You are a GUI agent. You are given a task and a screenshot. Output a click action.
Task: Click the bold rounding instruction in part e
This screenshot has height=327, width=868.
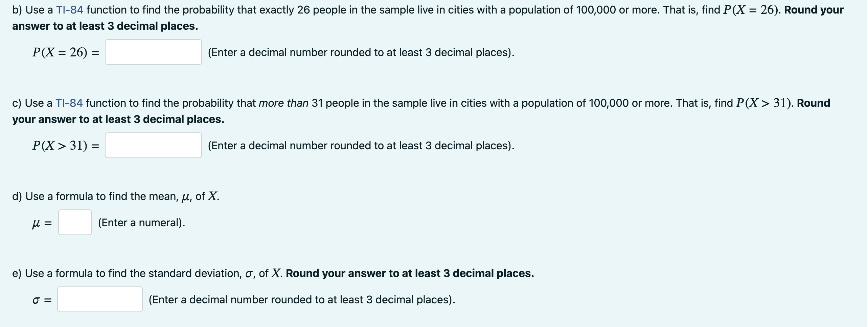410,273
